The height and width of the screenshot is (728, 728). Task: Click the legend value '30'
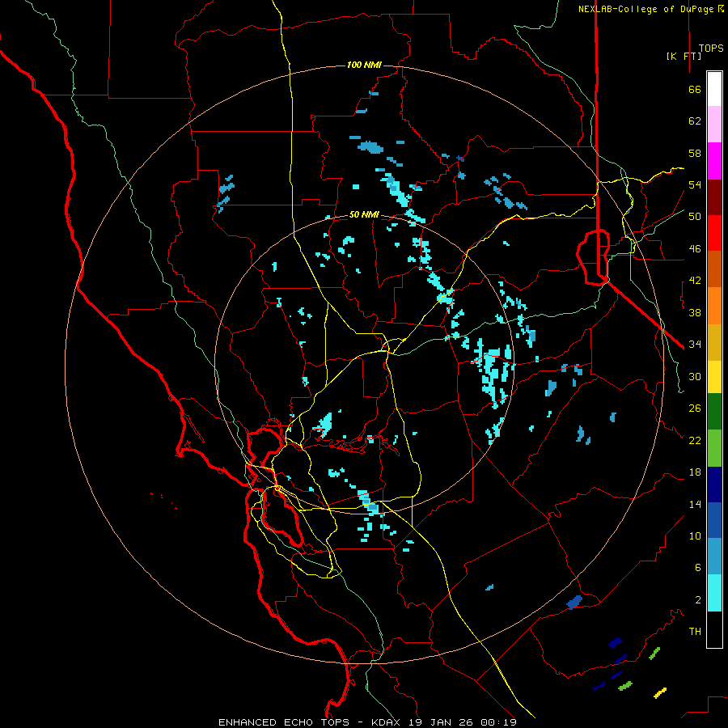pyautogui.click(x=695, y=376)
